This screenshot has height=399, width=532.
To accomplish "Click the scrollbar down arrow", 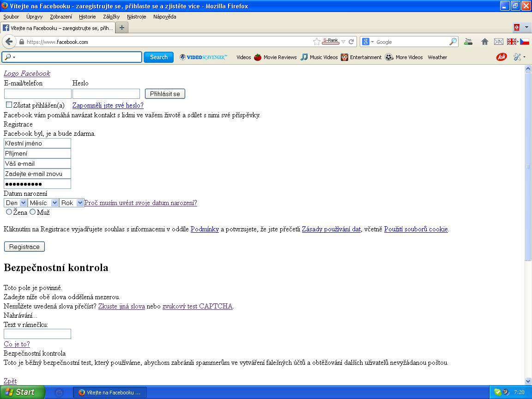I will 528,381.
